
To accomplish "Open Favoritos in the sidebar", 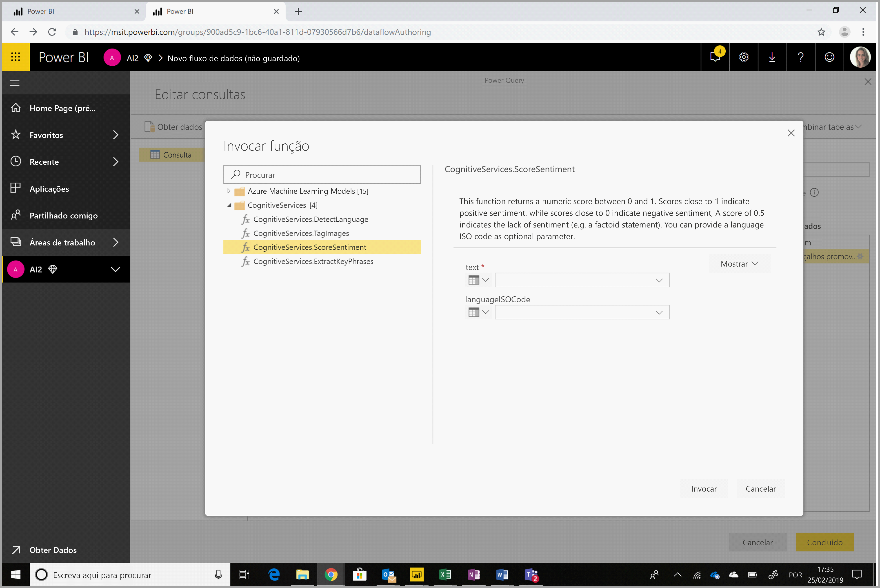I will pos(66,135).
